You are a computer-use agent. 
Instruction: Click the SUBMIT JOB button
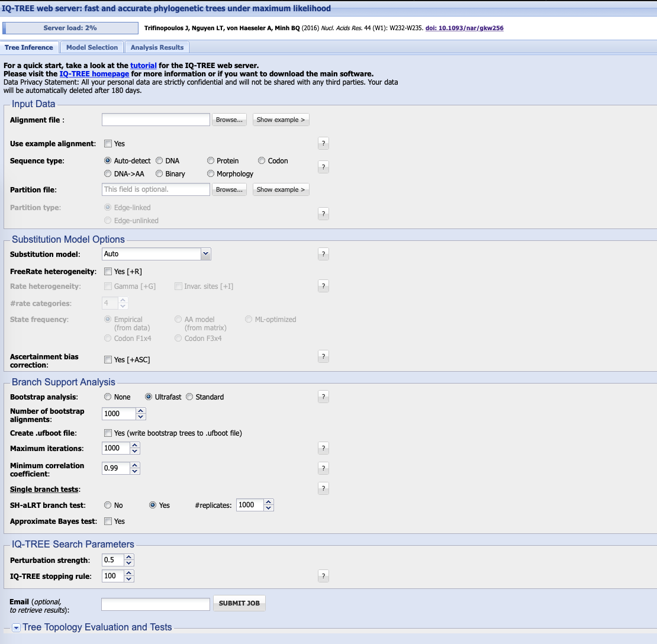pyautogui.click(x=239, y=603)
